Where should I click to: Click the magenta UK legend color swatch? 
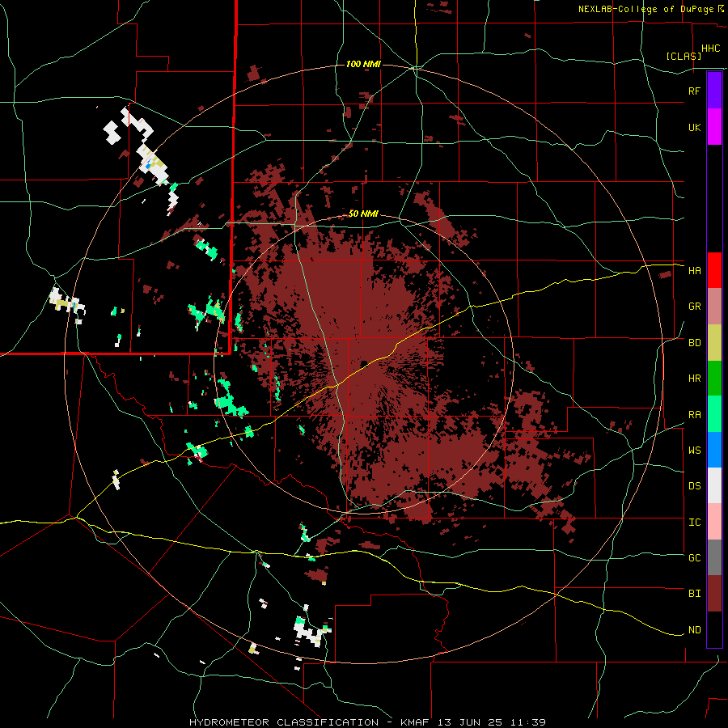point(714,127)
